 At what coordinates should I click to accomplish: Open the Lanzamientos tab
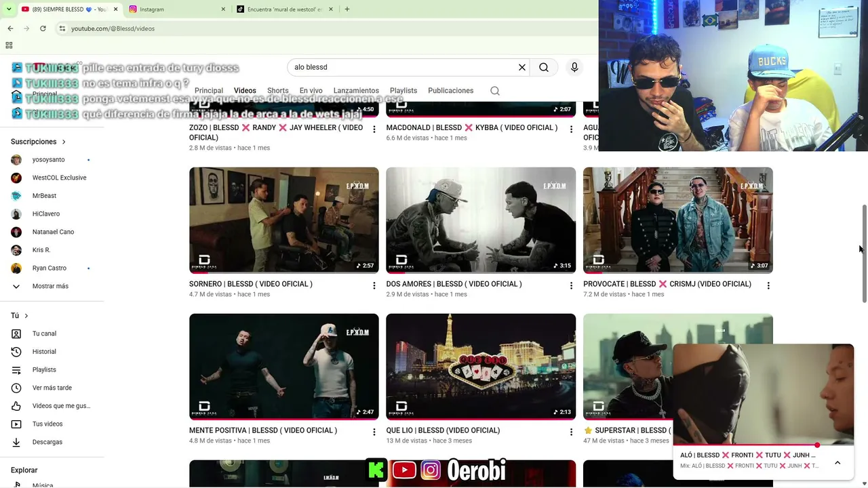coord(356,91)
